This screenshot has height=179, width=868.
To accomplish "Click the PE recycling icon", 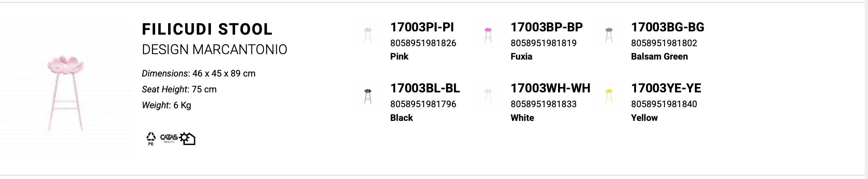I will (x=151, y=139).
